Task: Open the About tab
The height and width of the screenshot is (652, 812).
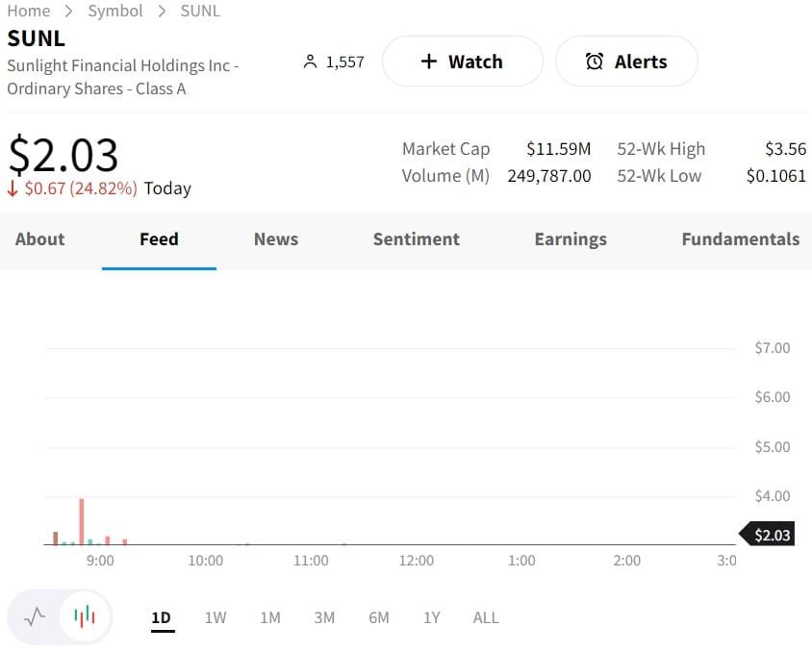Action: tap(39, 239)
